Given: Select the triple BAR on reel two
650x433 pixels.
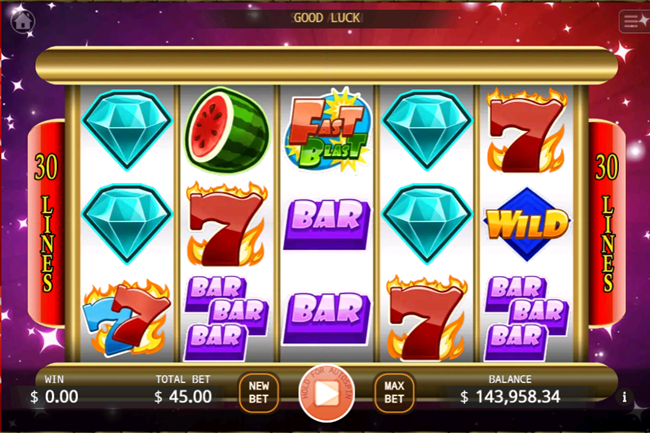Looking at the screenshot, I should pos(226,318).
